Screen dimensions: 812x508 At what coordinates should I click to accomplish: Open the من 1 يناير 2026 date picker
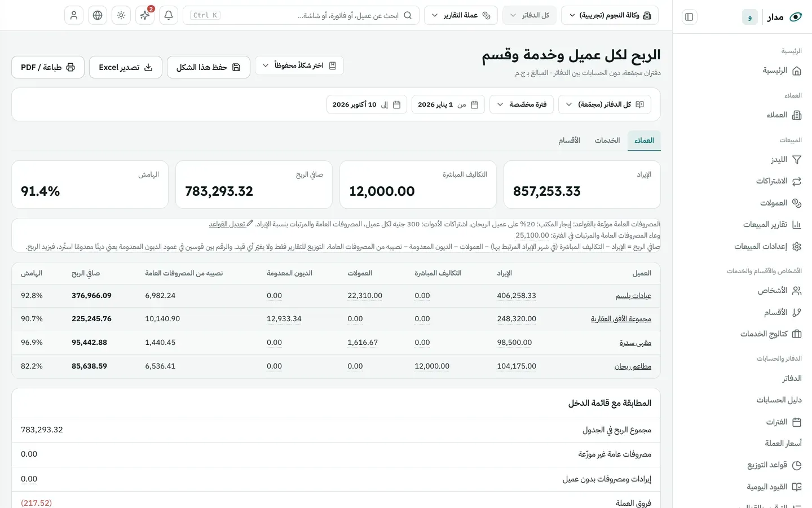pyautogui.click(x=448, y=104)
